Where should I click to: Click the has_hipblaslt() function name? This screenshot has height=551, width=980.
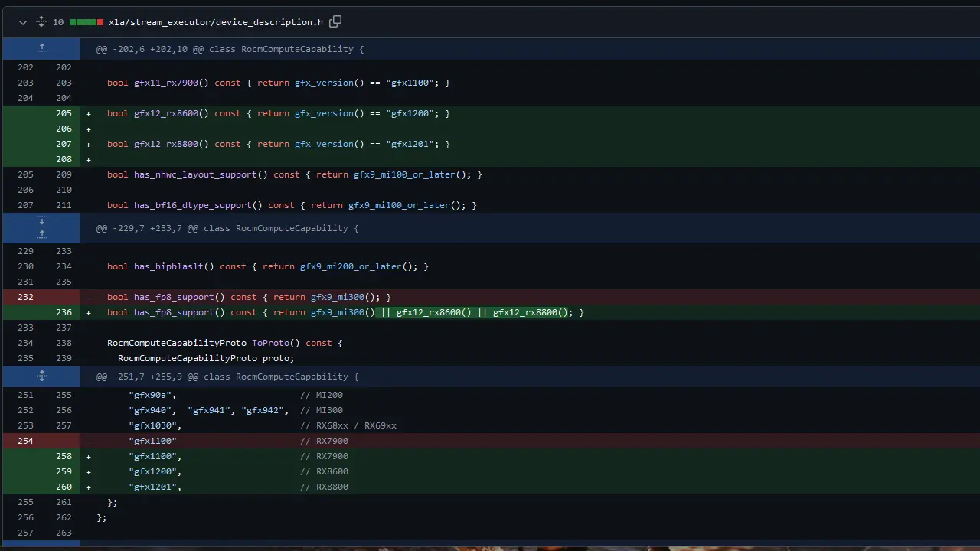click(174, 266)
